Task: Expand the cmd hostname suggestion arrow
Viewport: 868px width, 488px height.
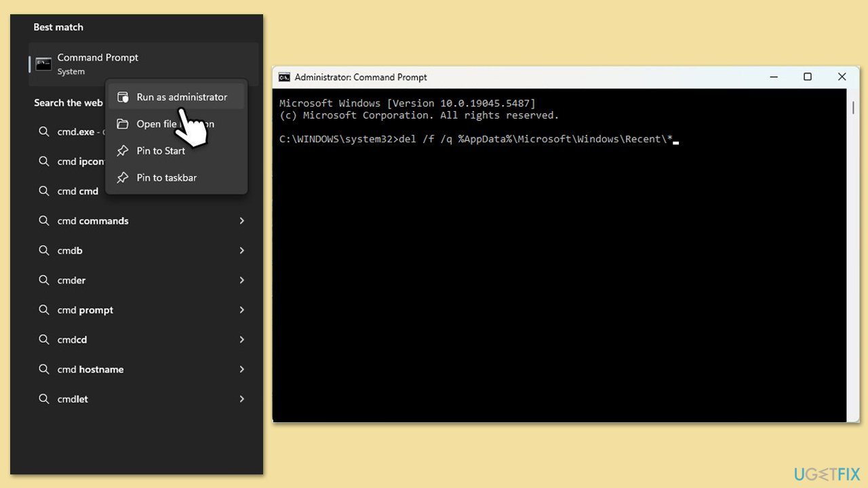Action: (242, 369)
